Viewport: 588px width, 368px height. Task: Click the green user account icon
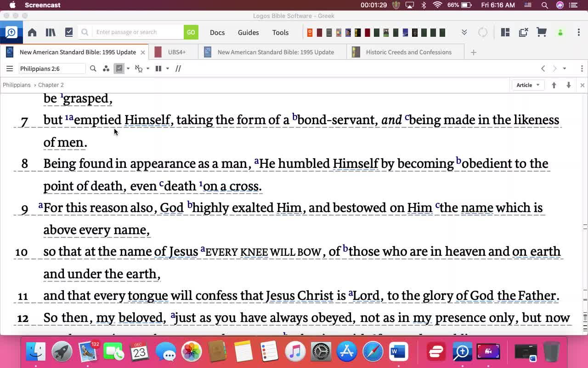[x=560, y=33]
